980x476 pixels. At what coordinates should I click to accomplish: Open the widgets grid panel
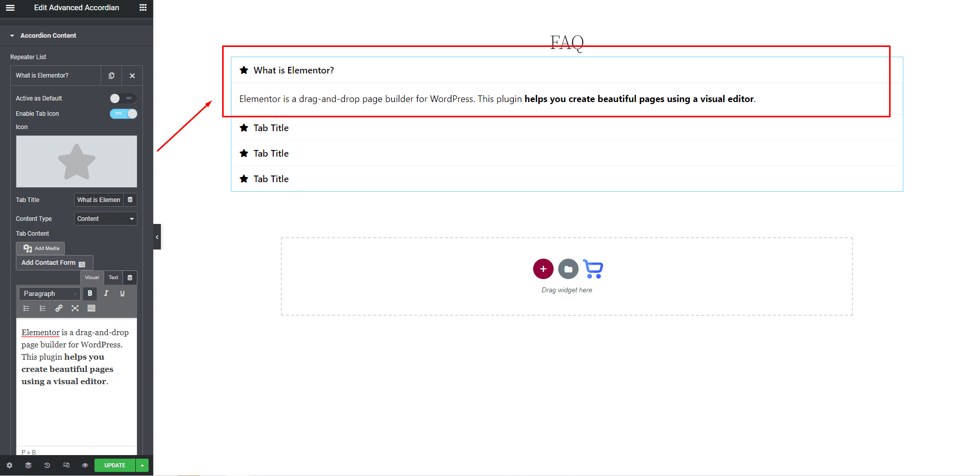[x=143, y=8]
